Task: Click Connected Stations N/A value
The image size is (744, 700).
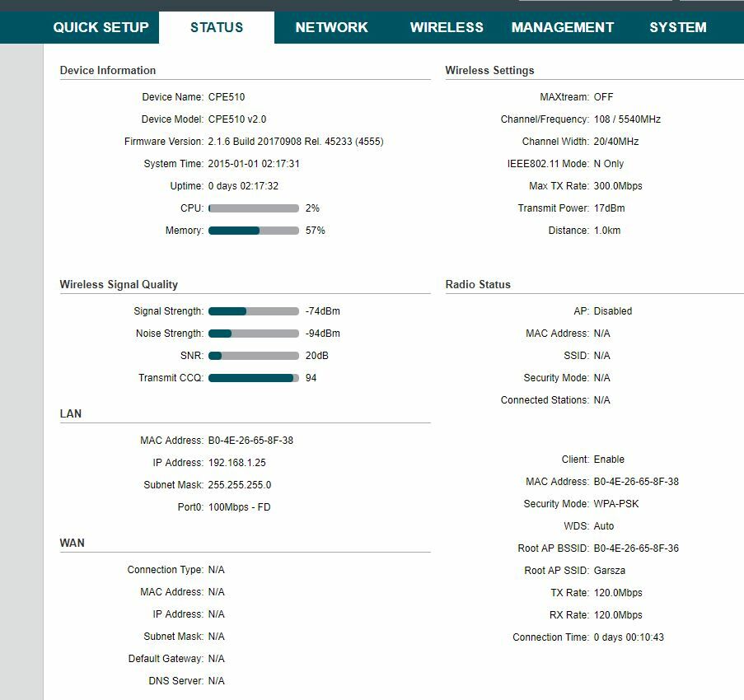Action: coord(601,400)
